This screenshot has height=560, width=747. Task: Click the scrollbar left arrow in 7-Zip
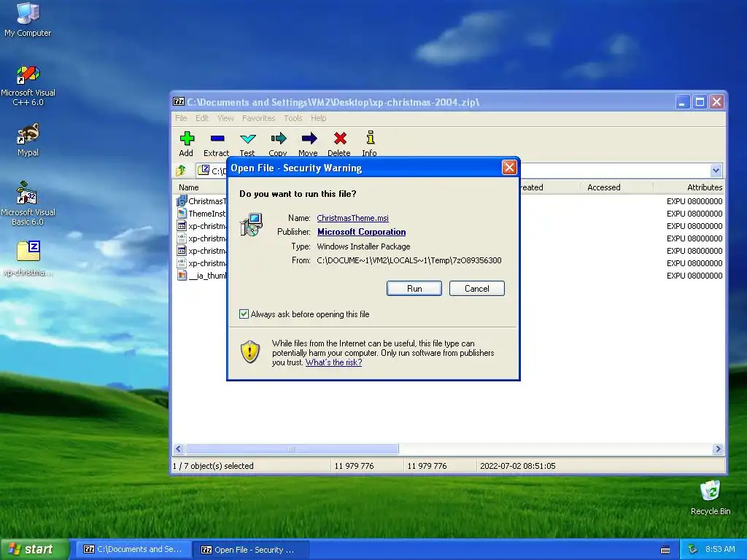179,449
